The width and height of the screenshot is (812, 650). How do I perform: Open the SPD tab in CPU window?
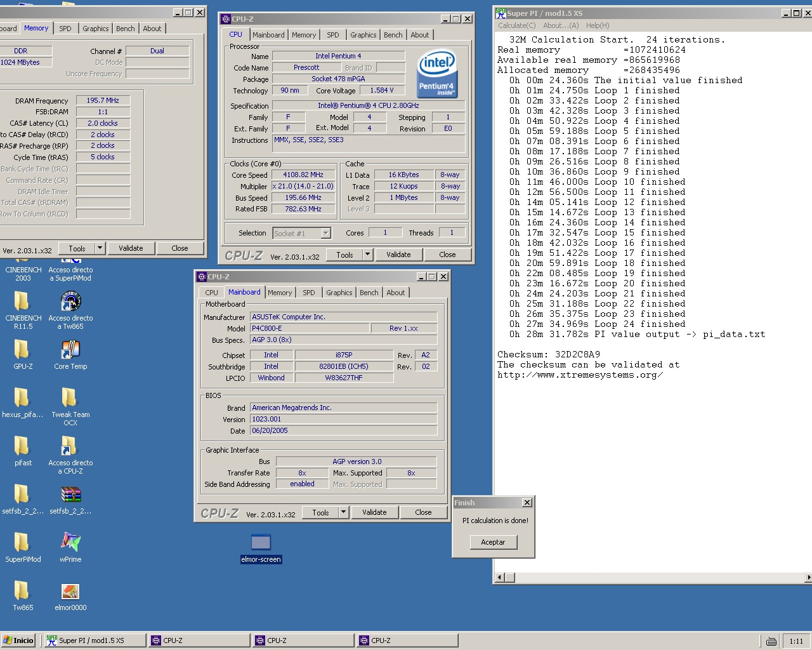333,35
